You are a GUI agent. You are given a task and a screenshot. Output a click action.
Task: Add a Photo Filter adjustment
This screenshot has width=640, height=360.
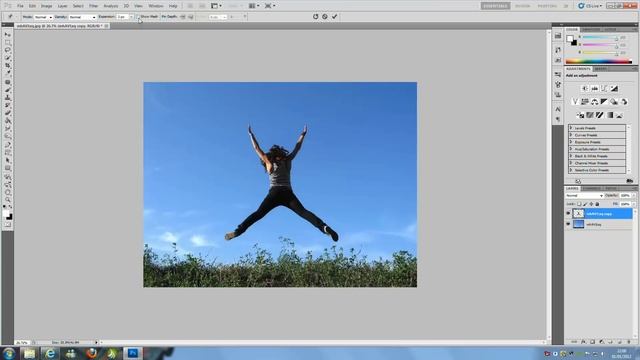pyautogui.click(x=614, y=102)
